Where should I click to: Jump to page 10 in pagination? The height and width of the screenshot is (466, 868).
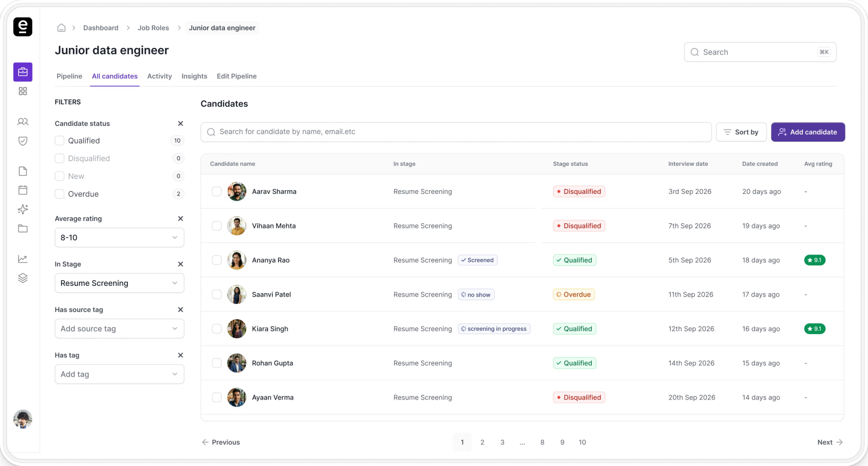click(x=582, y=442)
